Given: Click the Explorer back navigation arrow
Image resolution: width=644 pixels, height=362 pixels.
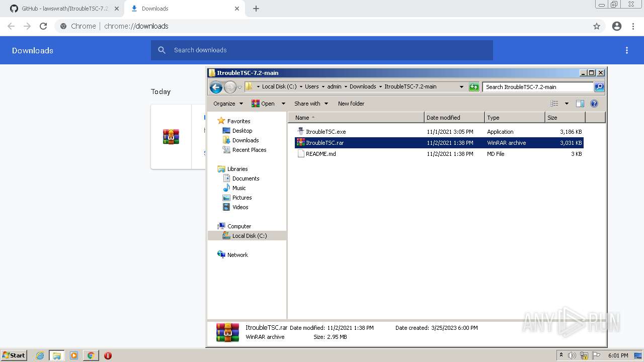Looking at the screenshot, I should pos(216,87).
